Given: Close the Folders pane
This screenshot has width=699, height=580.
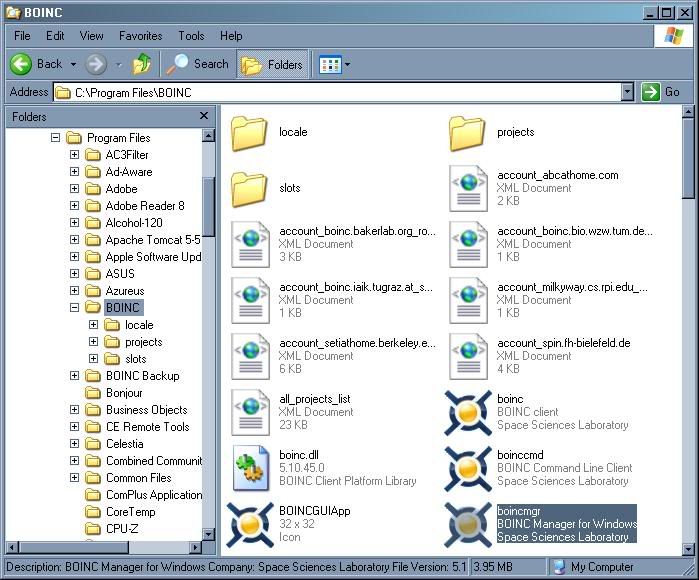Looking at the screenshot, I should pos(204,116).
